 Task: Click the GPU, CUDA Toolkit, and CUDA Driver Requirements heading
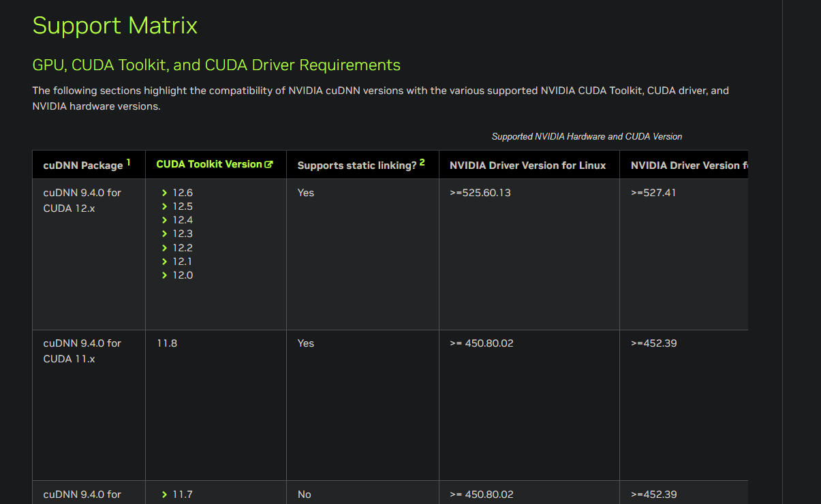coord(216,65)
